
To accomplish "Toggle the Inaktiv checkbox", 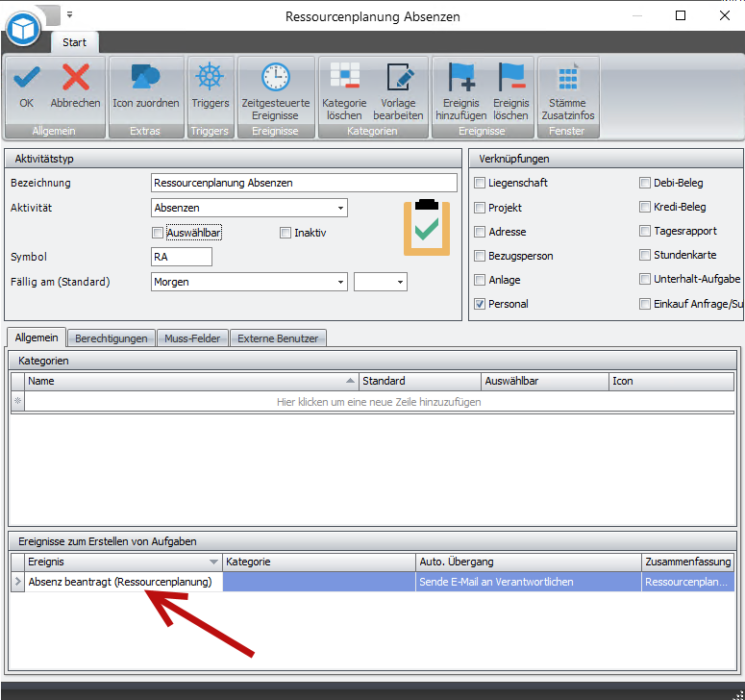I will coord(286,233).
